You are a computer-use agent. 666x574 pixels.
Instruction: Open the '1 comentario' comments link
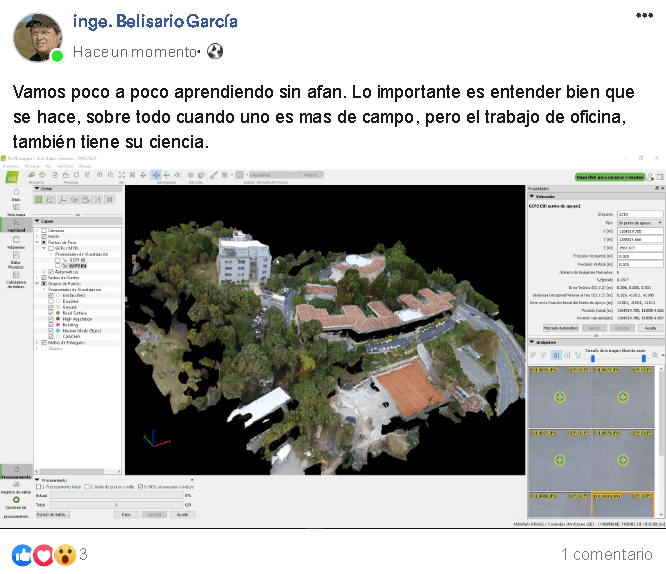point(607,554)
